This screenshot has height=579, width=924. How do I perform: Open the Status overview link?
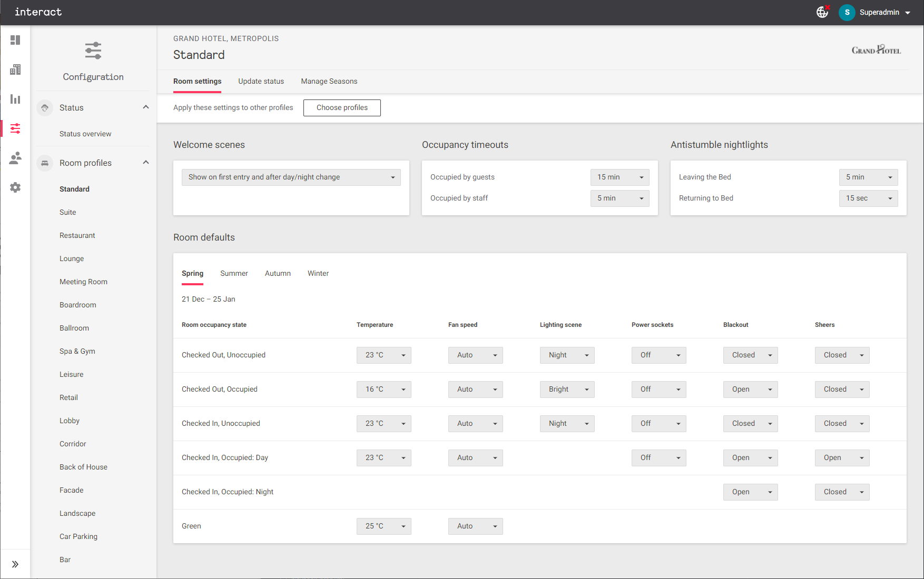[x=85, y=134]
